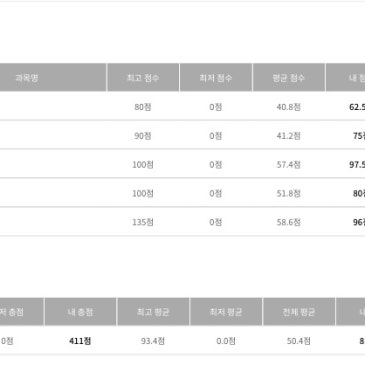The image size is (365, 365).
Task: Select the 90점 highest score cell
Action: [143, 136]
